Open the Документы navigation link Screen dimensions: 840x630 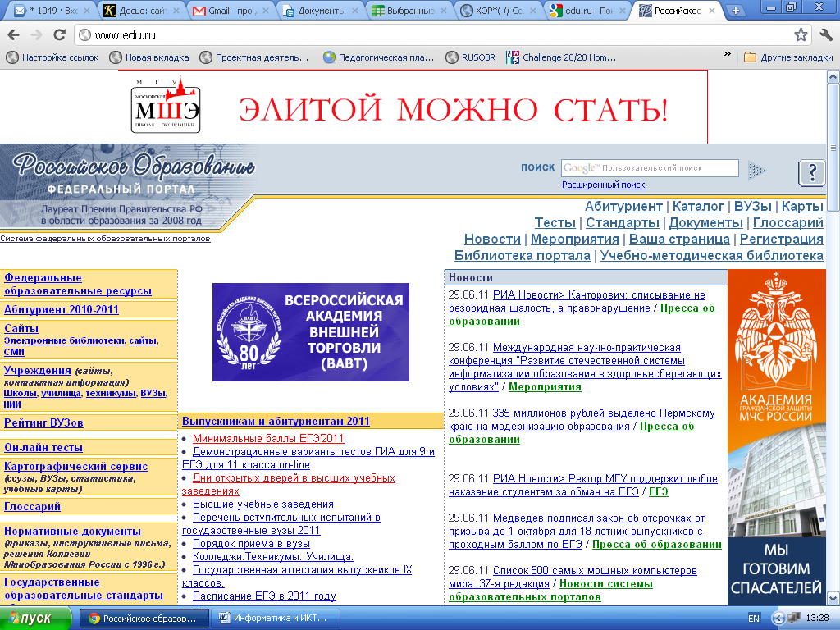click(706, 223)
